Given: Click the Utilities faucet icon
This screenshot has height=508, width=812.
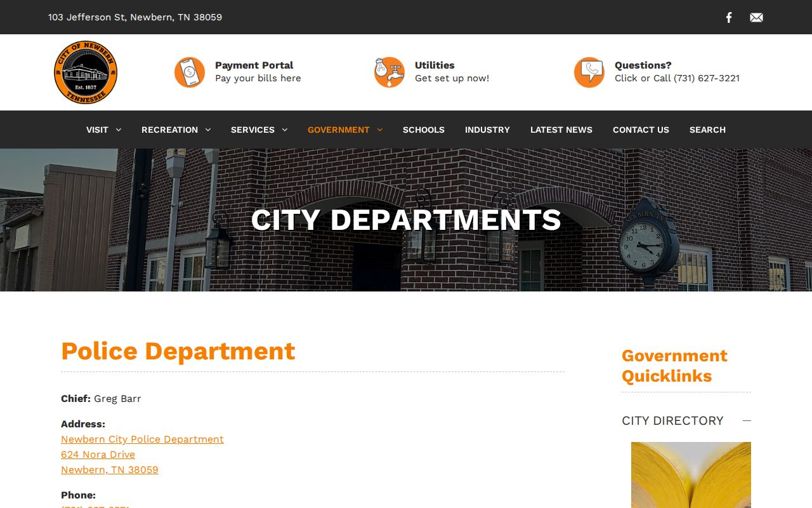Looking at the screenshot, I should click(390, 72).
